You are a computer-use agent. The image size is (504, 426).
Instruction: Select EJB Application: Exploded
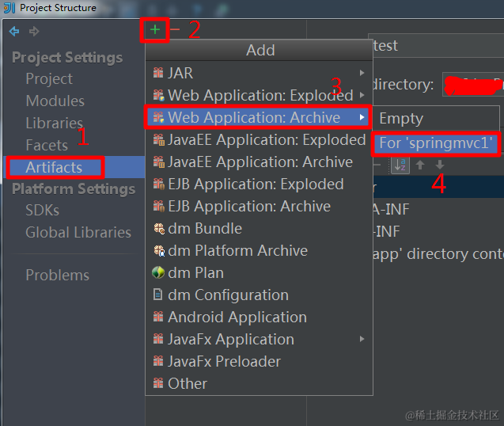click(x=259, y=184)
